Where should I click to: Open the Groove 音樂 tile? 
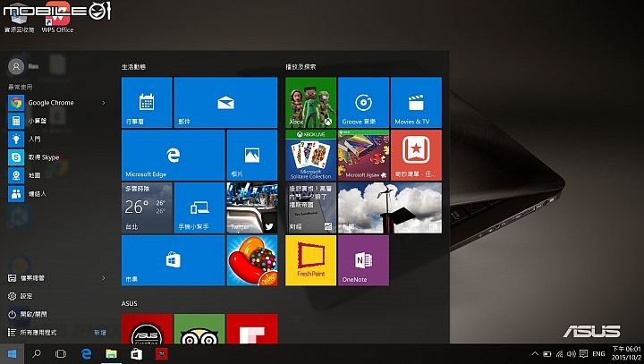(x=363, y=102)
